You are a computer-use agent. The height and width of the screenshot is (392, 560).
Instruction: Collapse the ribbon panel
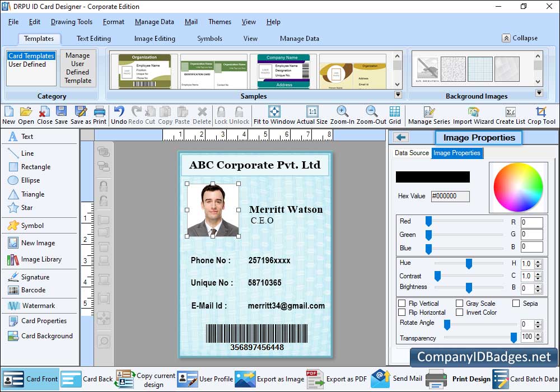520,38
